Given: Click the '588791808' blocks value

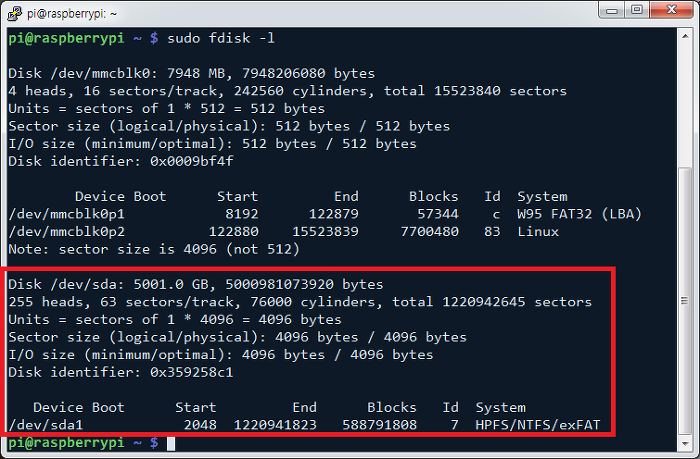Looking at the screenshot, I should [379, 425].
